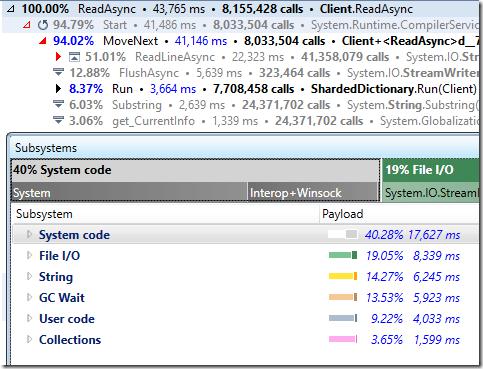Expand the GC Wait subsystem row

[x=29, y=297]
